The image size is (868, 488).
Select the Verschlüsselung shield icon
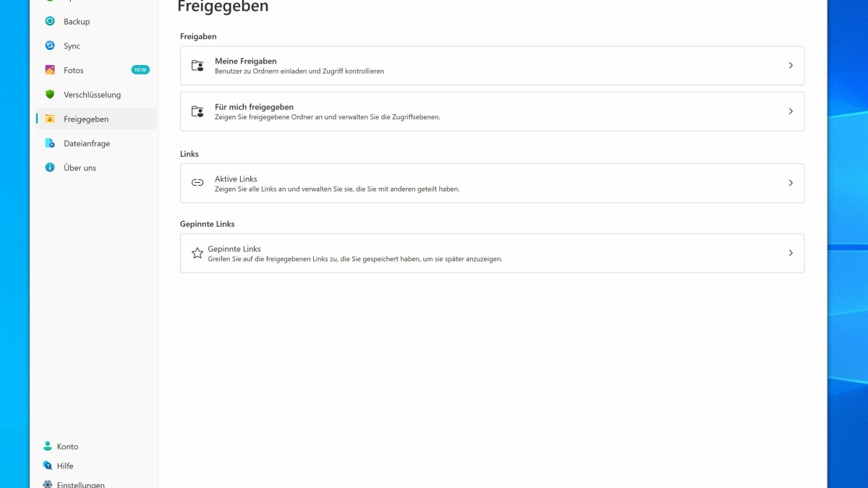click(50, 95)
